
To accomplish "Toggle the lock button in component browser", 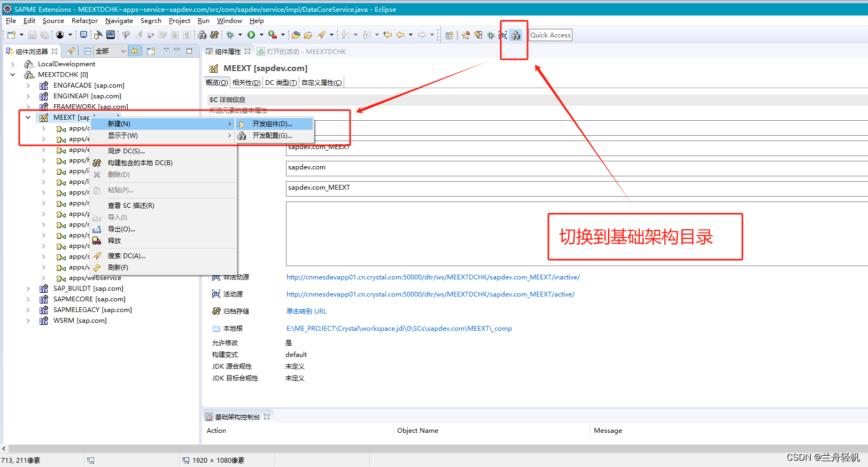I will tap(135, 51).
